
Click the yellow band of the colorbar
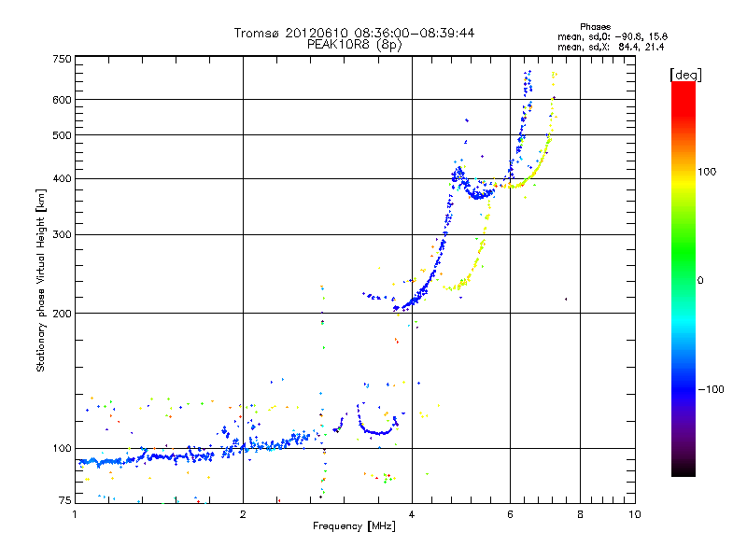[x=684, y=181]
